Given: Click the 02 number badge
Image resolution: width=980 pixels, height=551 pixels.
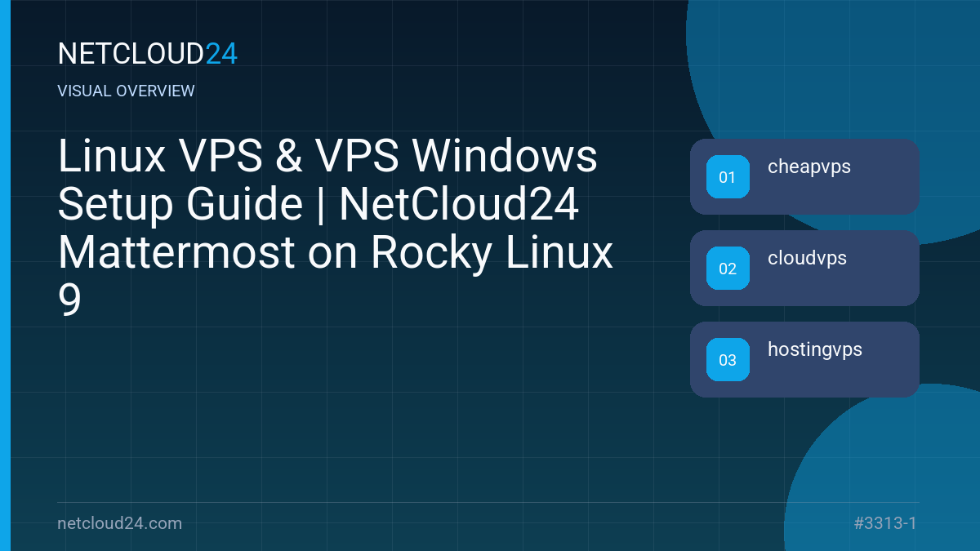Looking at the screenshot, I should [728, 269].
